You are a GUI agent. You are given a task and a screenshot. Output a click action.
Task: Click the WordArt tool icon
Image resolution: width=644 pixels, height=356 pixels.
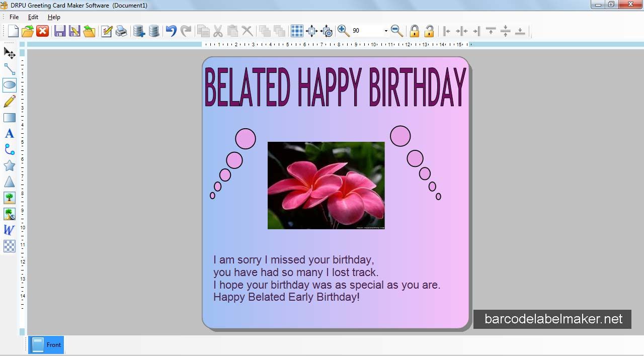(x=10, y=230)
